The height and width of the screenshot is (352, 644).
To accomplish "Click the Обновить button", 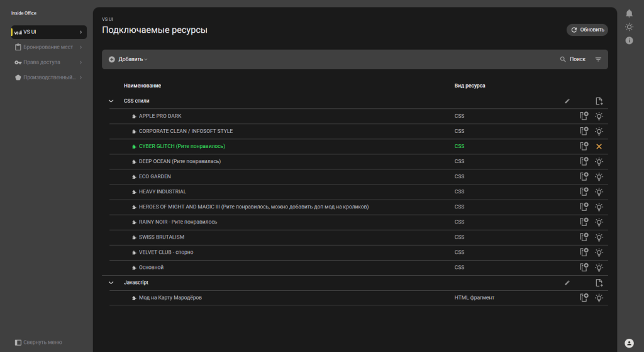I will [x=587, y=30].
